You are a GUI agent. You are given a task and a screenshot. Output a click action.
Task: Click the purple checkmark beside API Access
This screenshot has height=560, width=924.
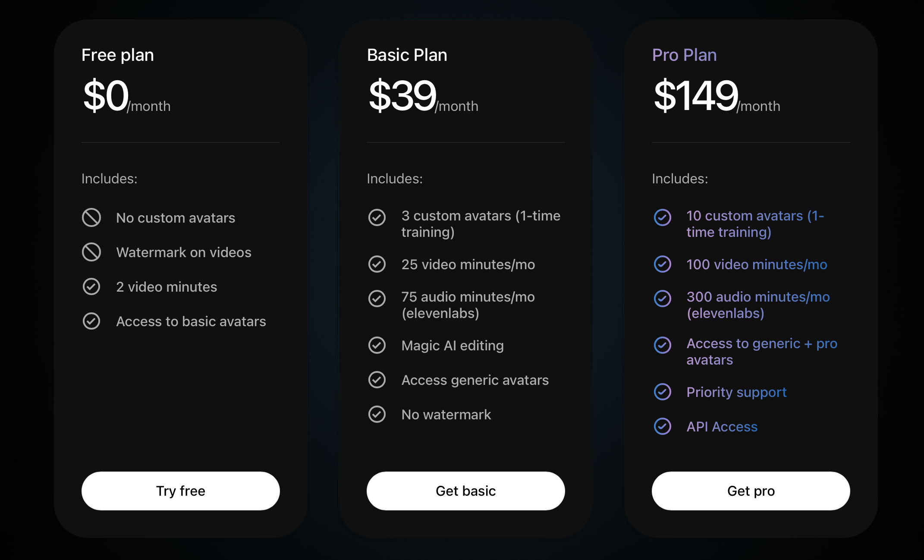point(663,426)
